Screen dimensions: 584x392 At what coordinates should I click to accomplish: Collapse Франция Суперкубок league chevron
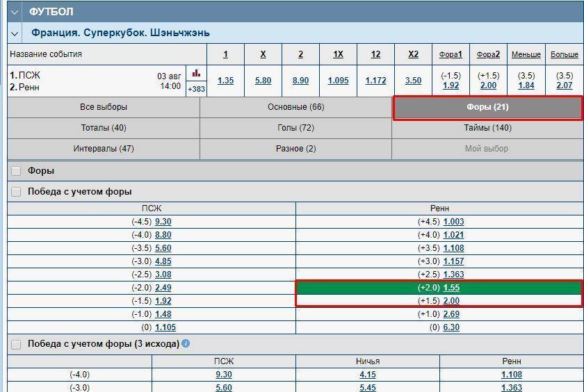[x=15, y=33]
